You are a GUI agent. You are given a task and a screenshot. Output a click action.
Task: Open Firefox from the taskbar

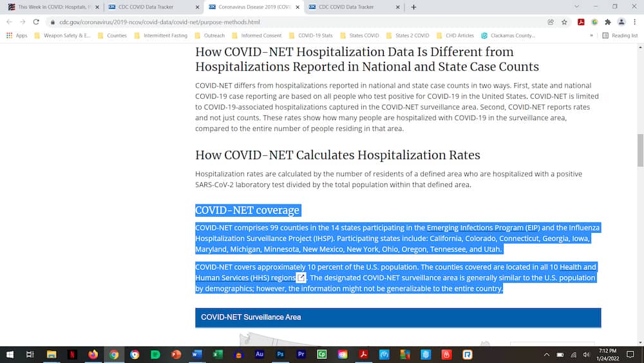tap(93, 355)
